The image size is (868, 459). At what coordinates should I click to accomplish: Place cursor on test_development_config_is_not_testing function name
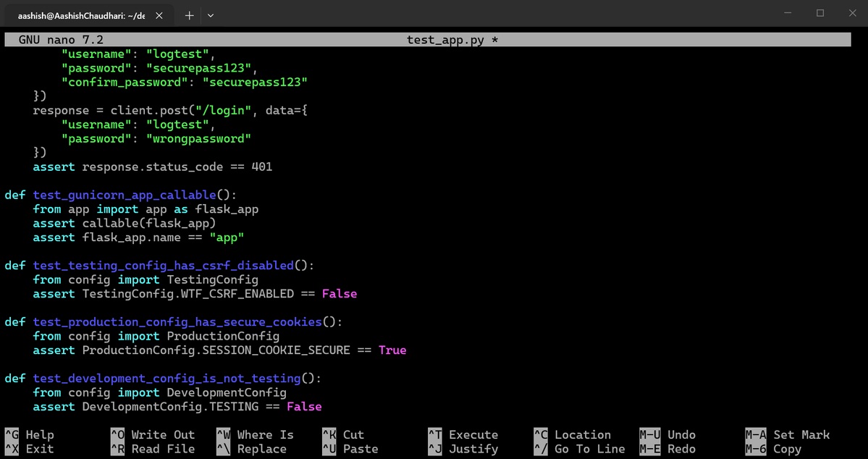pos(167,379)
